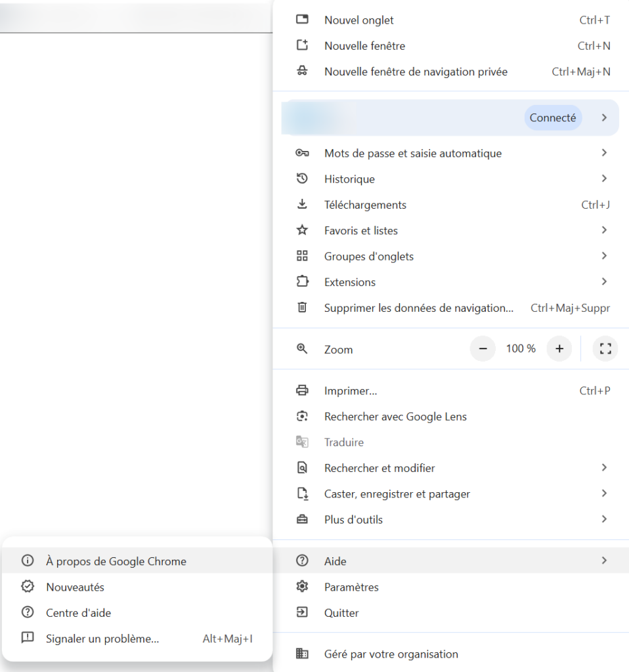Screen dimensions: 629x672
Task: Choose Signaler un problème in the Aide submenu
Action: [102, 639]
